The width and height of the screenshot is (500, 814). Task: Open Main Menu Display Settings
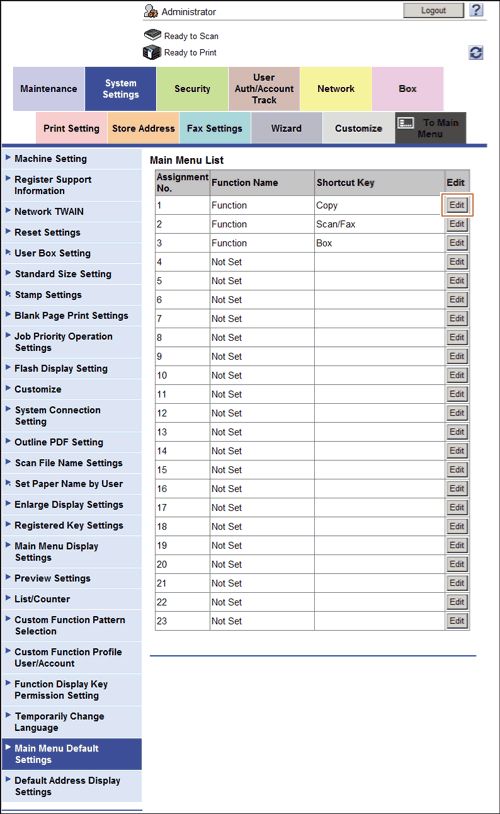[71, 552]
